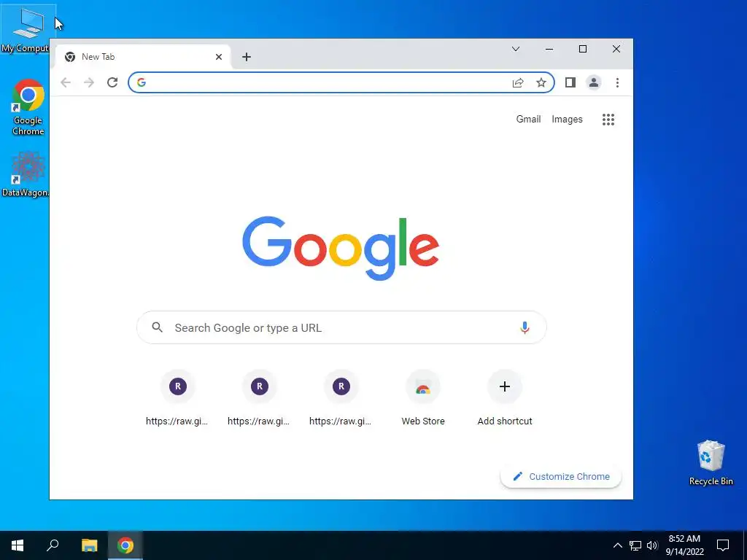
Task: Minimize the Chrome window
Action: point(549,49)
